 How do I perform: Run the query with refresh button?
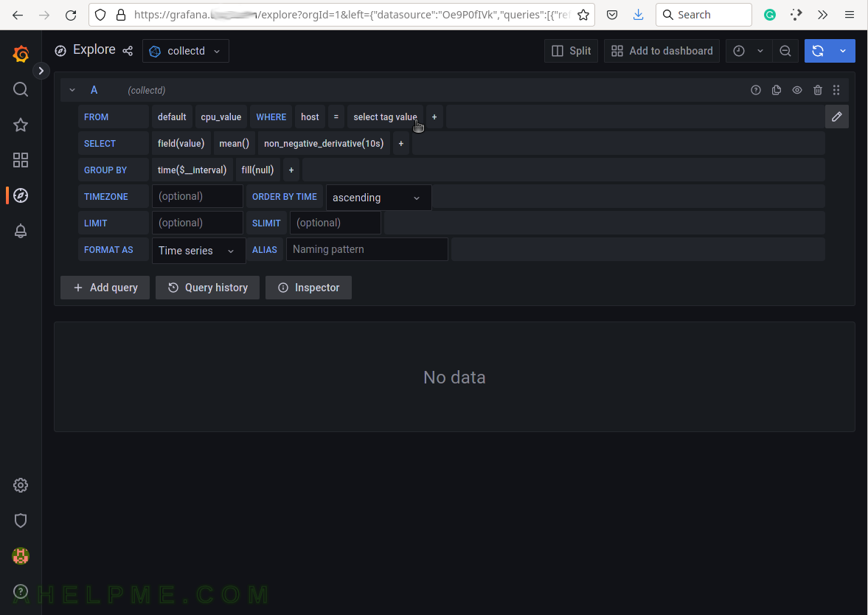[818, 51]
